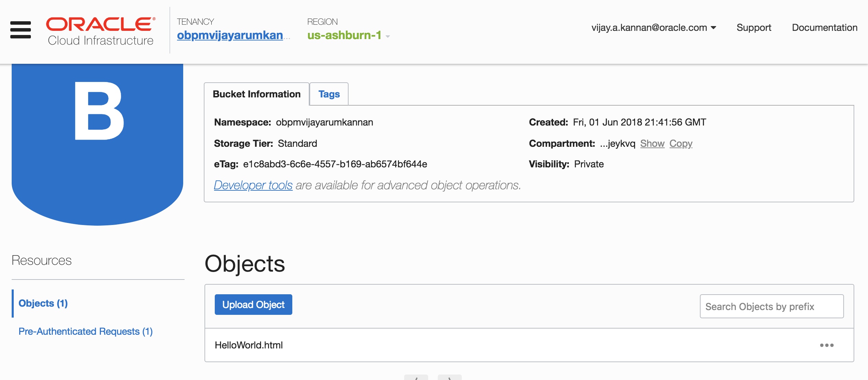Open actions menu for HelloWorld.html
Screen dimensions: 868x380
point(826,345)
